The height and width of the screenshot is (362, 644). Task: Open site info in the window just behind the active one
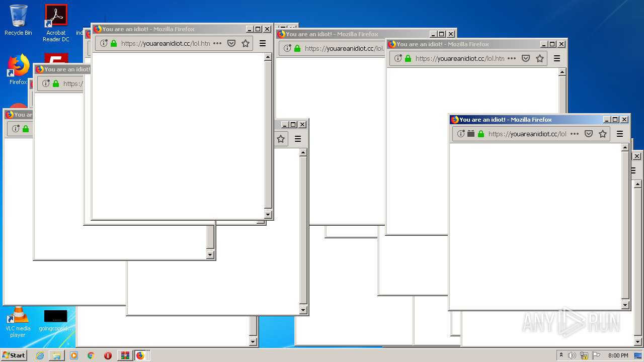398,58
